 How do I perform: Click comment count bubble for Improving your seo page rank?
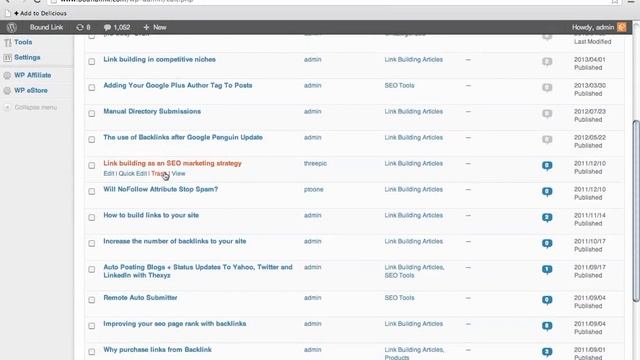pos(547,326)
